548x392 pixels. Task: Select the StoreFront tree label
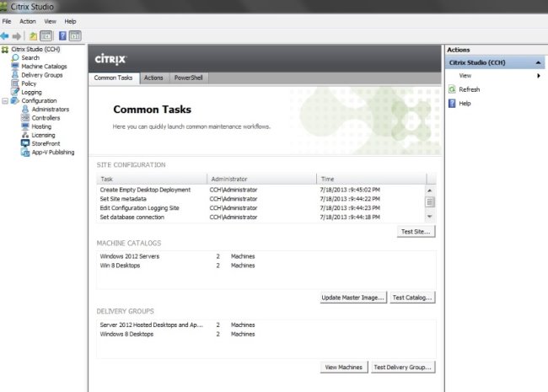46,143
